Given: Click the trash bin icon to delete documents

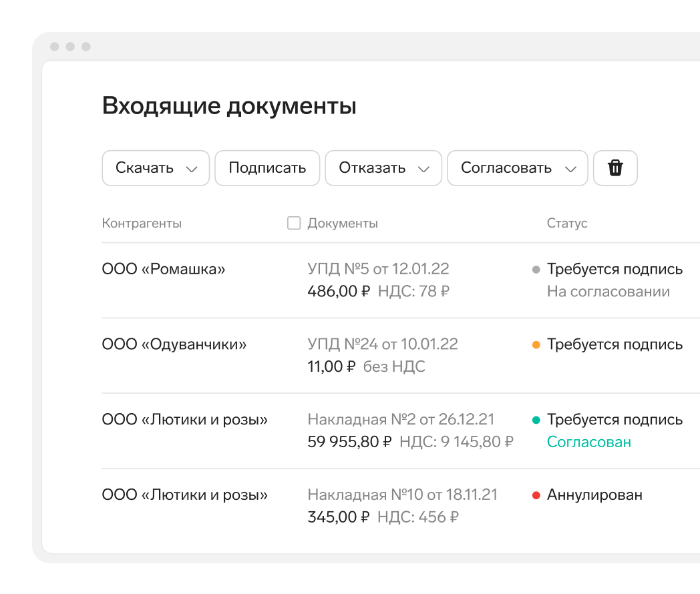Looking at the screenshot, I should 615,168.
